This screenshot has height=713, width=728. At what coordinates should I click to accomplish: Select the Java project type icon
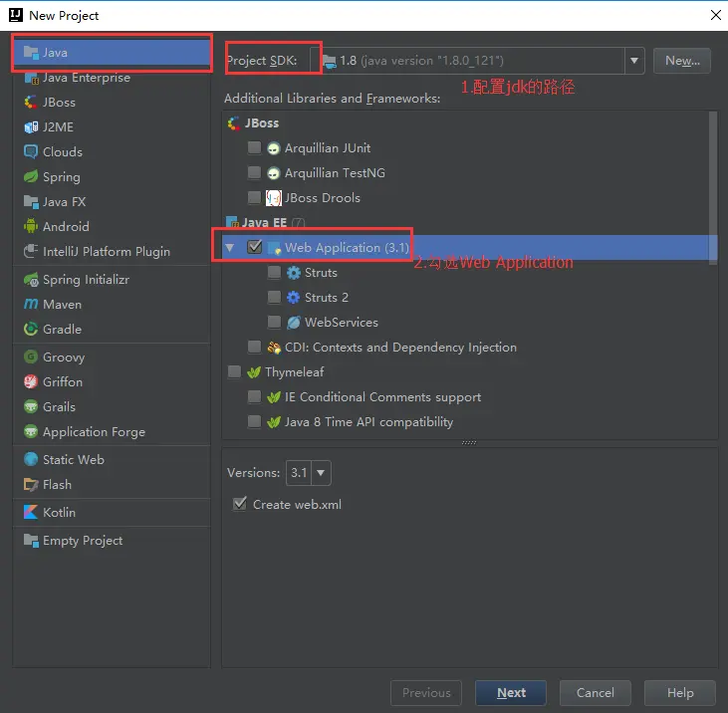coord(31,53)
